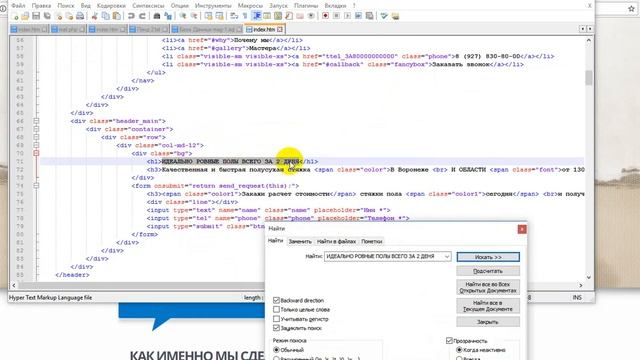Toggle the 'Зациклить поиск' checkbox
Image resolution: width=640 pixels, height=360 pixels.
276,328
